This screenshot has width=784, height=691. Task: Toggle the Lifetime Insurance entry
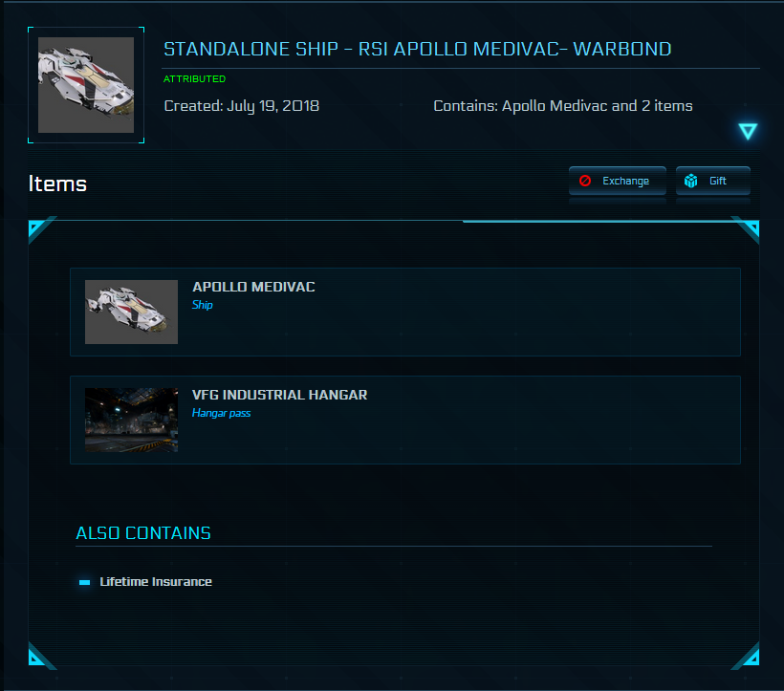tap(156, 581)
